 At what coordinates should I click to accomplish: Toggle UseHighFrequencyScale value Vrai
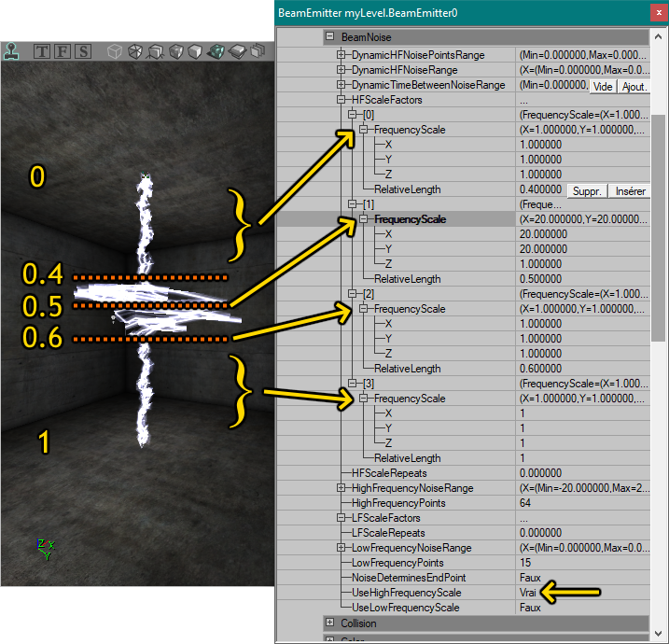click(528, 593)
